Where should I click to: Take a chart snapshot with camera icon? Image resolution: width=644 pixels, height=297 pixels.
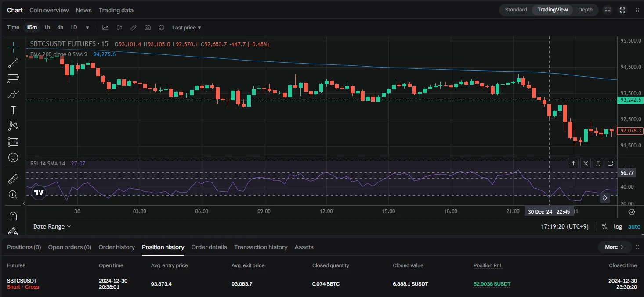pyautogui.click(x=148, y=28)
